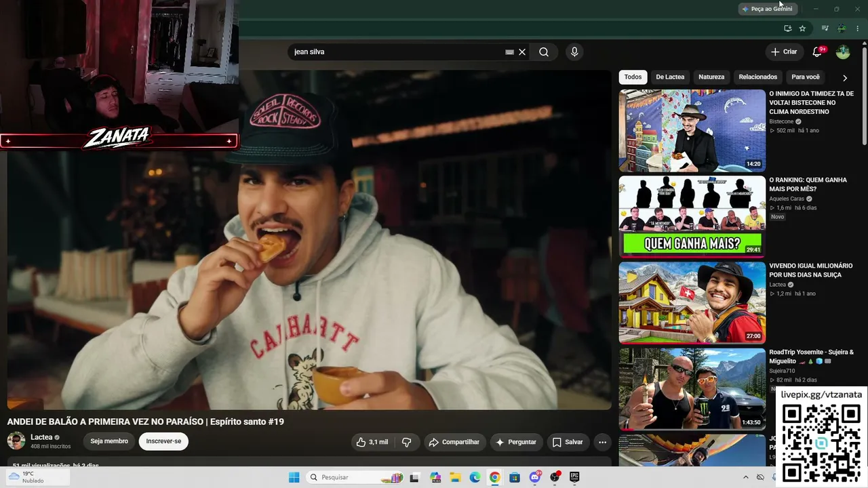Click the cloud sync tray icon
This screenshot has height=488, width=868.
(760, 477)
